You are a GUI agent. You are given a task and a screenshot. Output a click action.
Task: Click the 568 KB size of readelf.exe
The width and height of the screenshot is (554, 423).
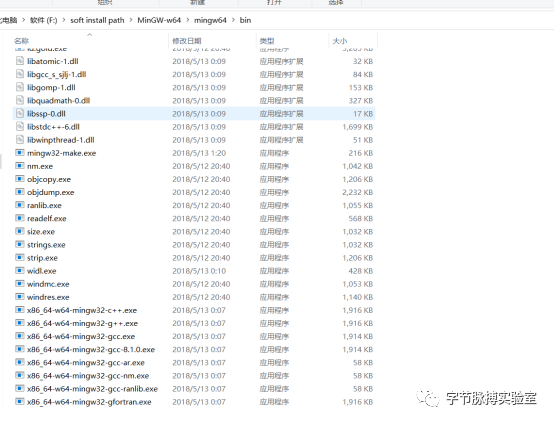[361, 218]
